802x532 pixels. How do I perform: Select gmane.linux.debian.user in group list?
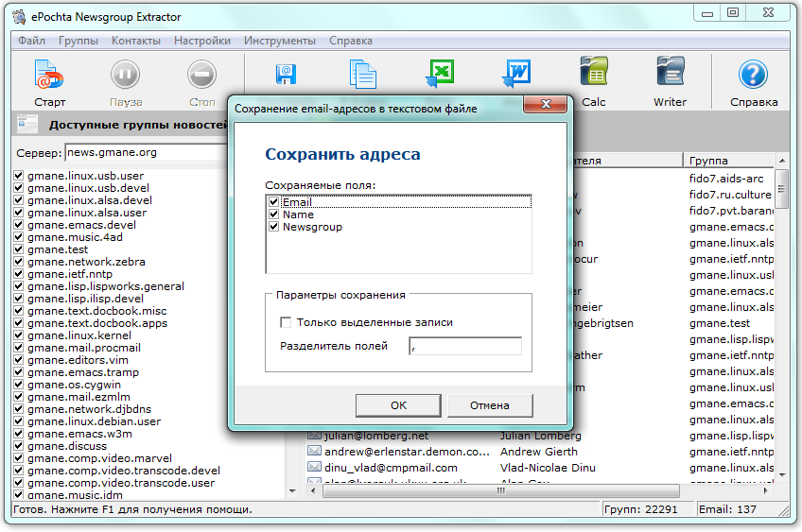point(95,421)
